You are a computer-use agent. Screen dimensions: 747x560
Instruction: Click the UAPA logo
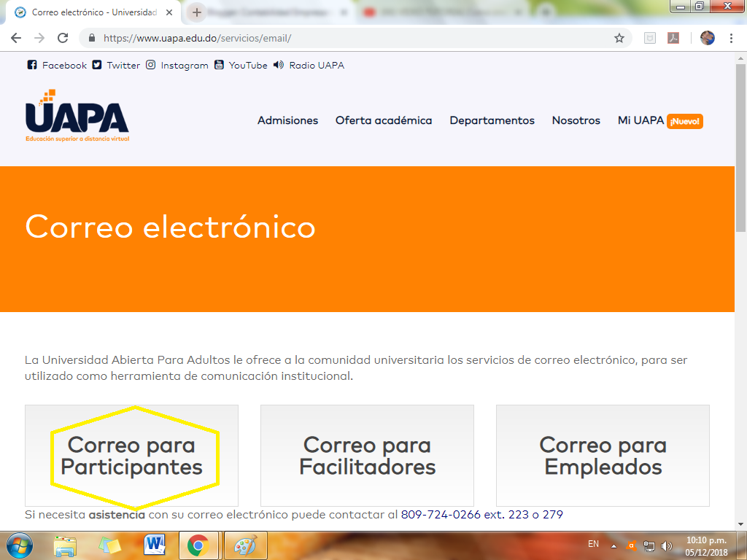77,115
